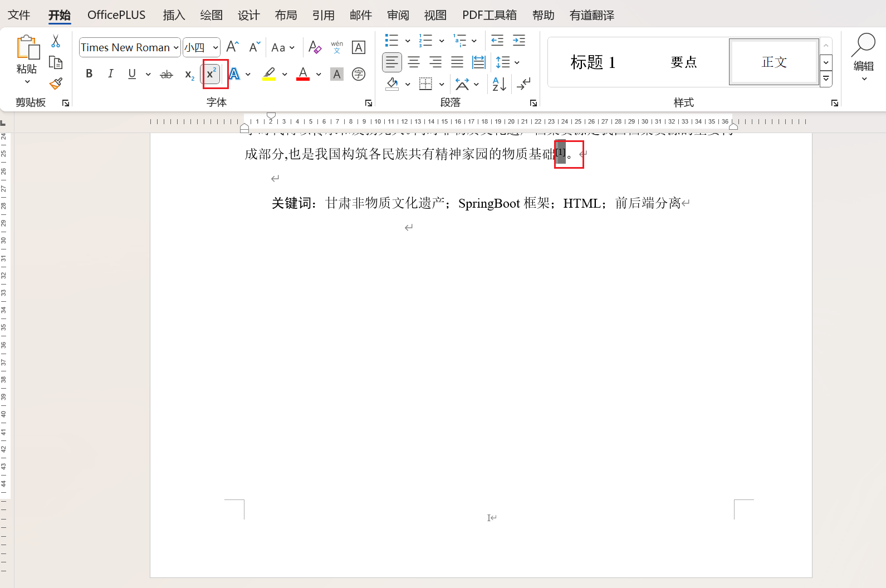Apply character shading icon

(x=337, y=74)
